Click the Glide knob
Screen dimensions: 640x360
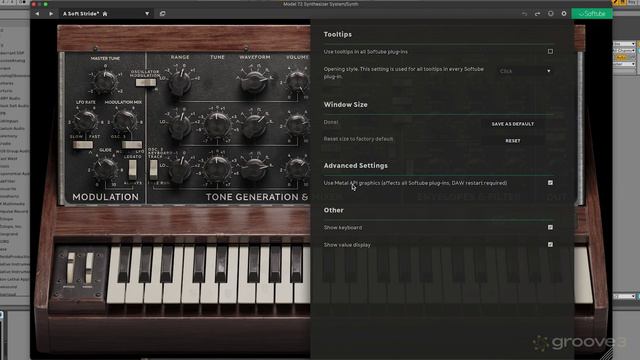(105, 169)
